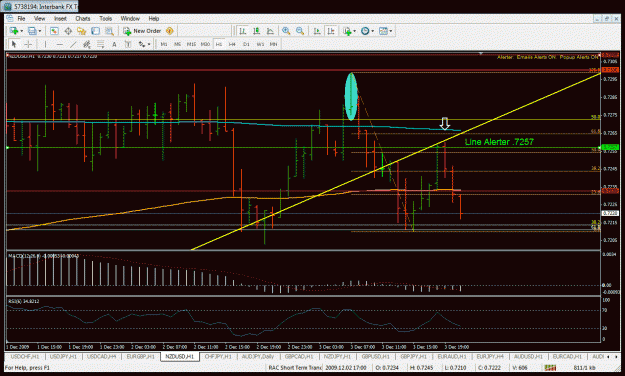Click the Profiles save icon
Image resolution: width=625 pixels, height=376 pixels.
(32, 31)
